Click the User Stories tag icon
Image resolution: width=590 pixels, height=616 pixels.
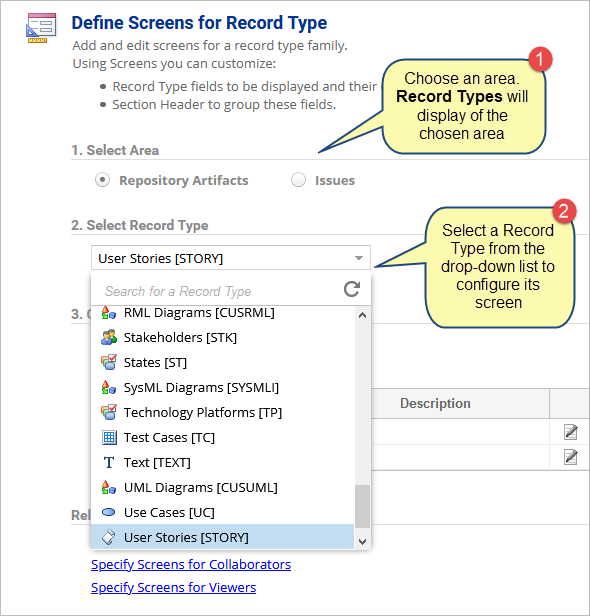click(x=108, y=537)
